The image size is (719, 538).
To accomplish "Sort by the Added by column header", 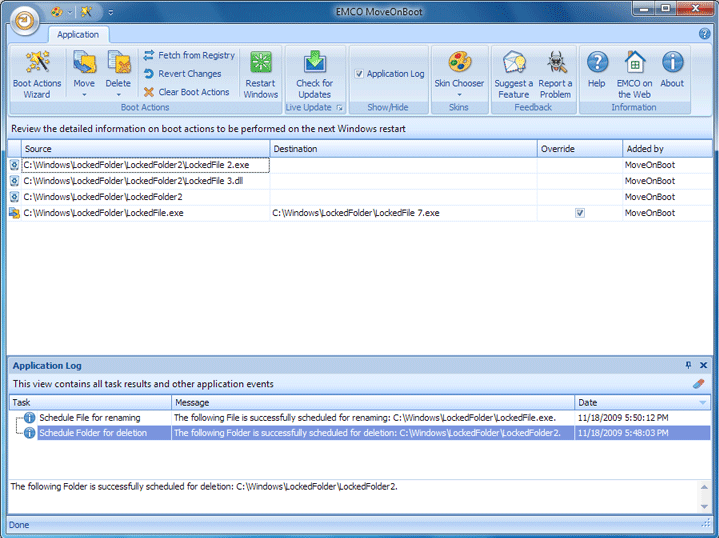I will 667,149.
